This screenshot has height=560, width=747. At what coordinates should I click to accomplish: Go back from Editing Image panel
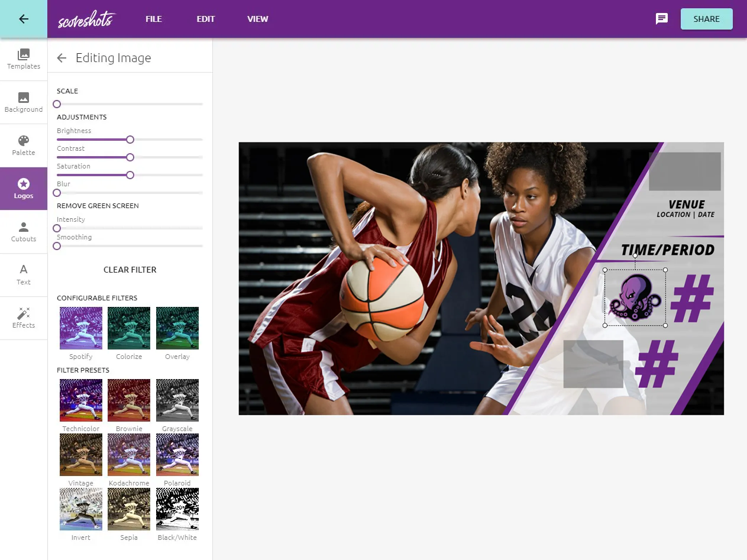(x=62, y=58)
